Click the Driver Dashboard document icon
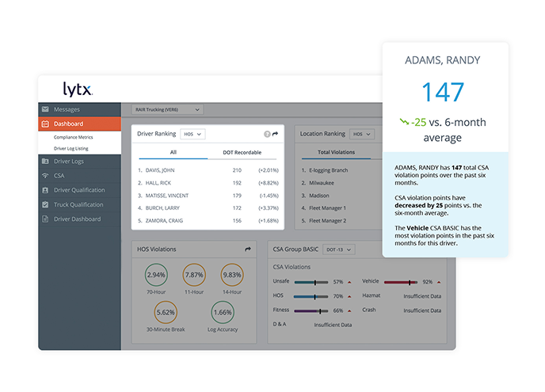The image size is (545, 392). 45,219
